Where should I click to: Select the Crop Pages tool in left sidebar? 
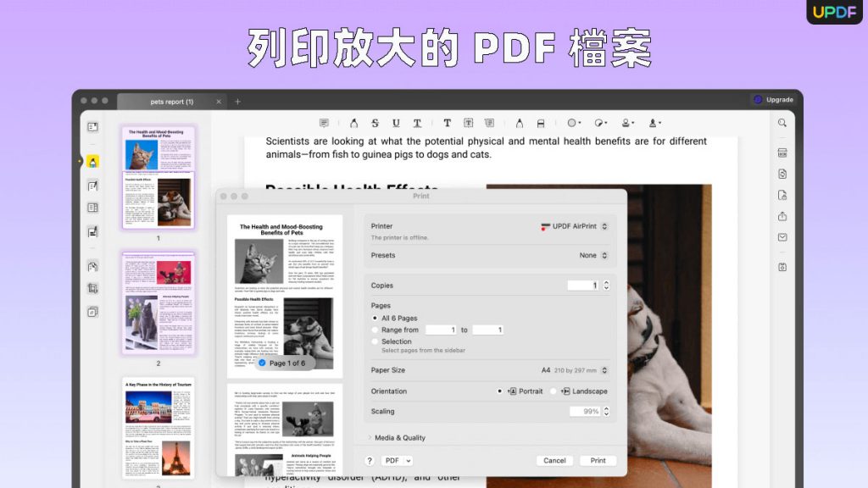coord(93,288)
